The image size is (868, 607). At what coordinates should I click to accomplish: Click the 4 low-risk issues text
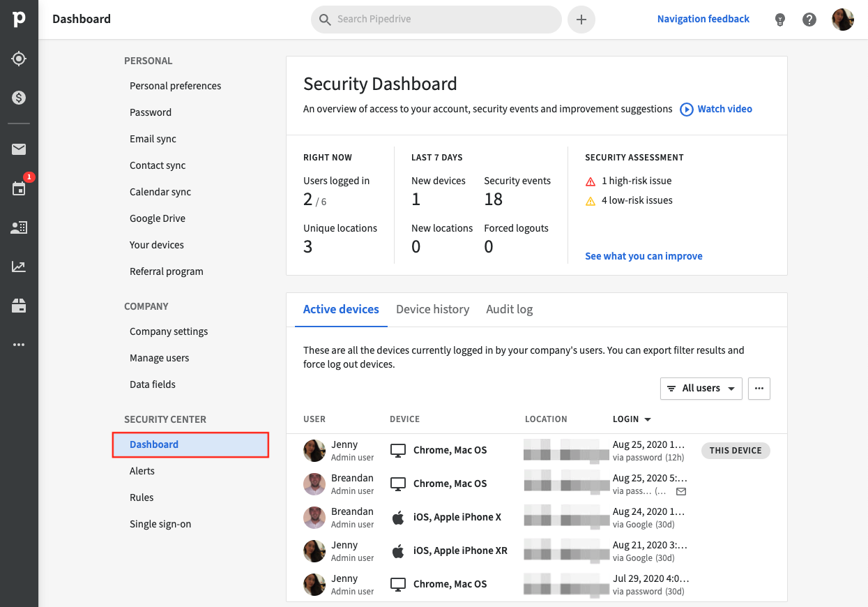click(637, 200)
